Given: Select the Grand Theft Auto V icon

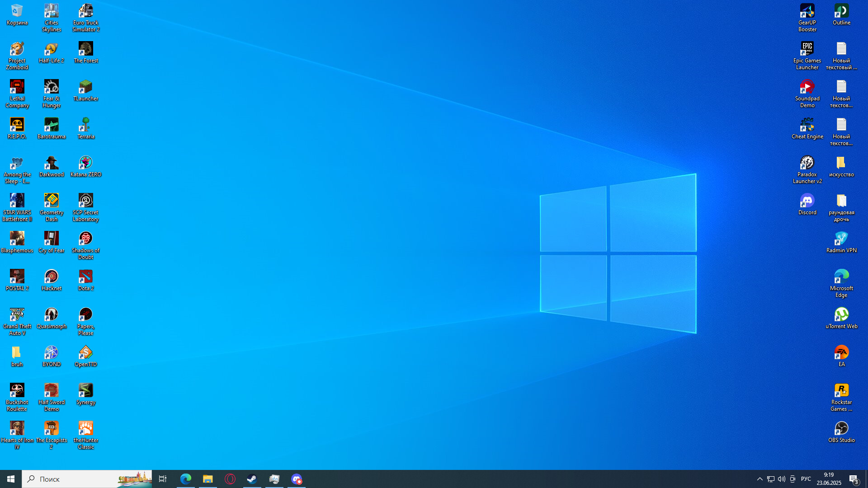Looking at the screenshot, I should click(x=17, y=322).
